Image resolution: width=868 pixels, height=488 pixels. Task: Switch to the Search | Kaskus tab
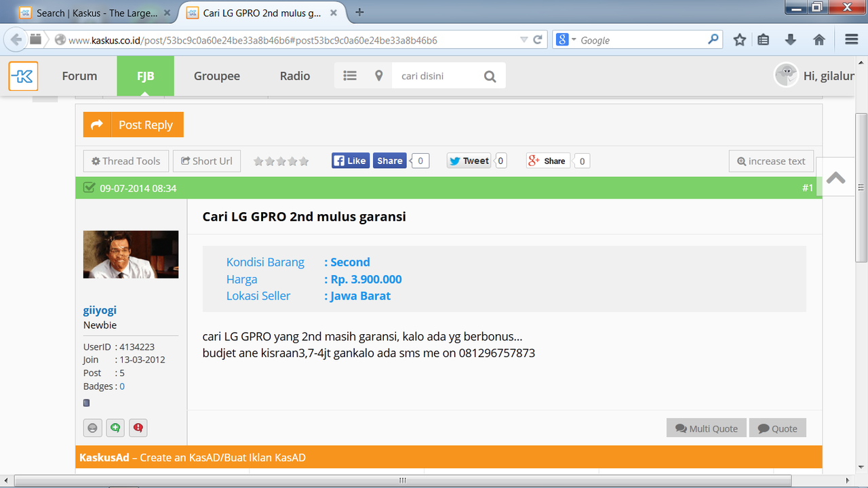pyautogui.click(x=94, y=13)
